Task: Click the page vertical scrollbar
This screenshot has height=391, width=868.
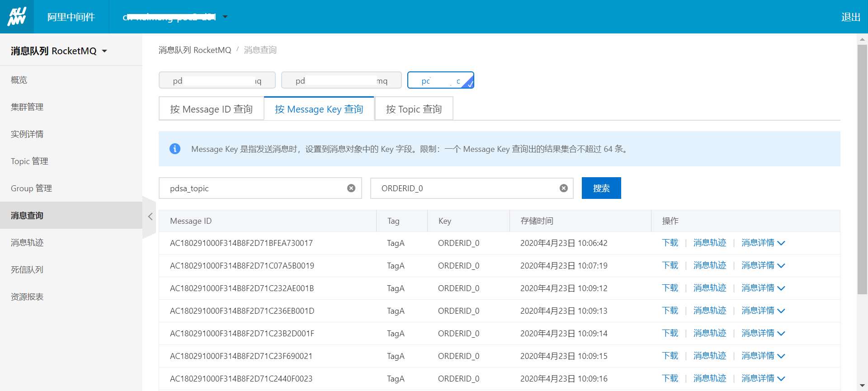Action: tap(862, 170)
